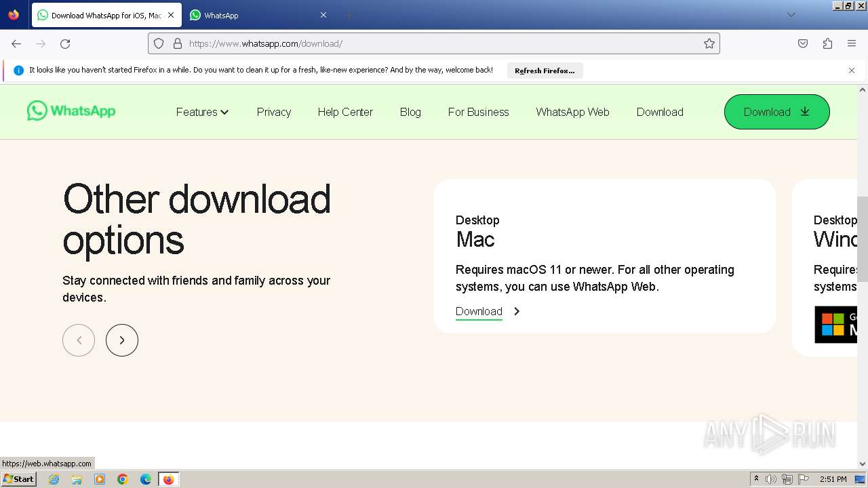
Task: Click the Firefox taskbar button
Action: (168, 479)
